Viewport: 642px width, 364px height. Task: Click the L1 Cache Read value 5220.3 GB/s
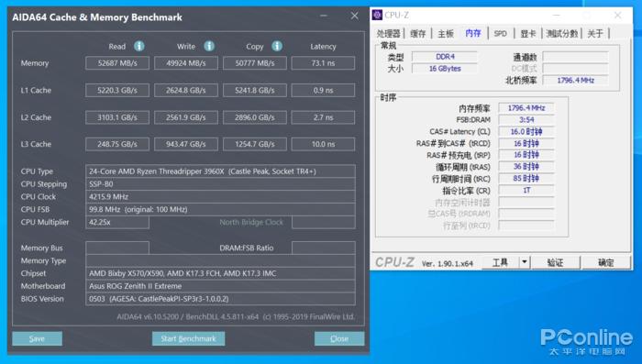[117, 90]
